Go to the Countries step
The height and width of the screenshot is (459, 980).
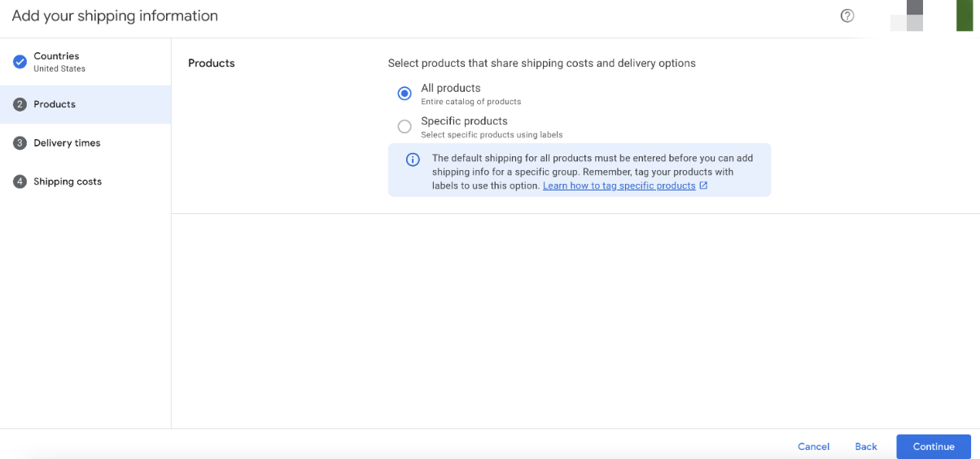click(85, 62)
